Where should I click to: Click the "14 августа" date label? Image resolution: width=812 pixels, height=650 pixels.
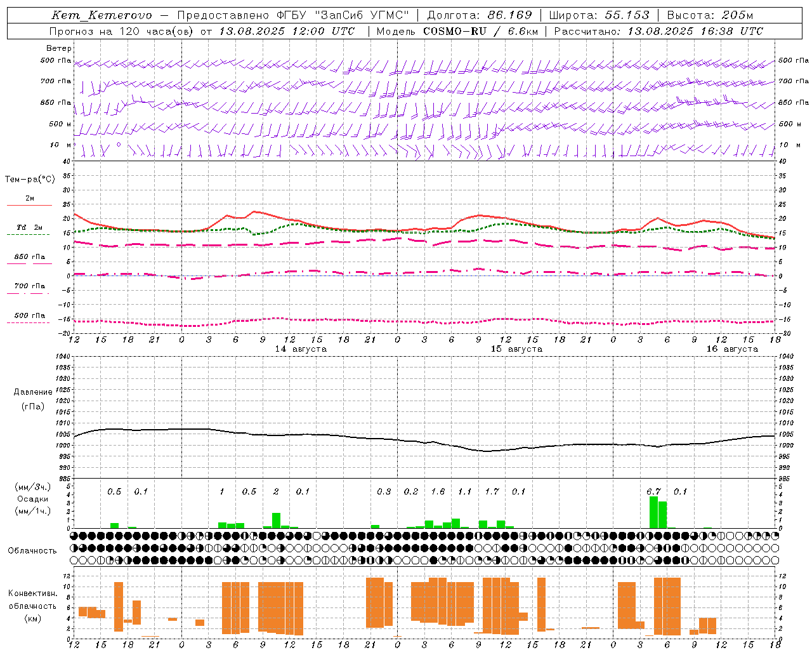tap(301, 349)
